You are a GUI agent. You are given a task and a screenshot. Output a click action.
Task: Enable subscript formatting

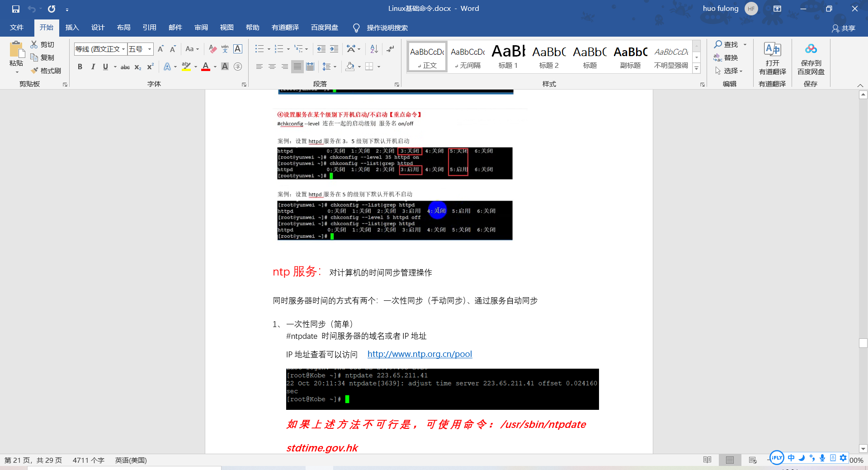click(x=137, y=67)
